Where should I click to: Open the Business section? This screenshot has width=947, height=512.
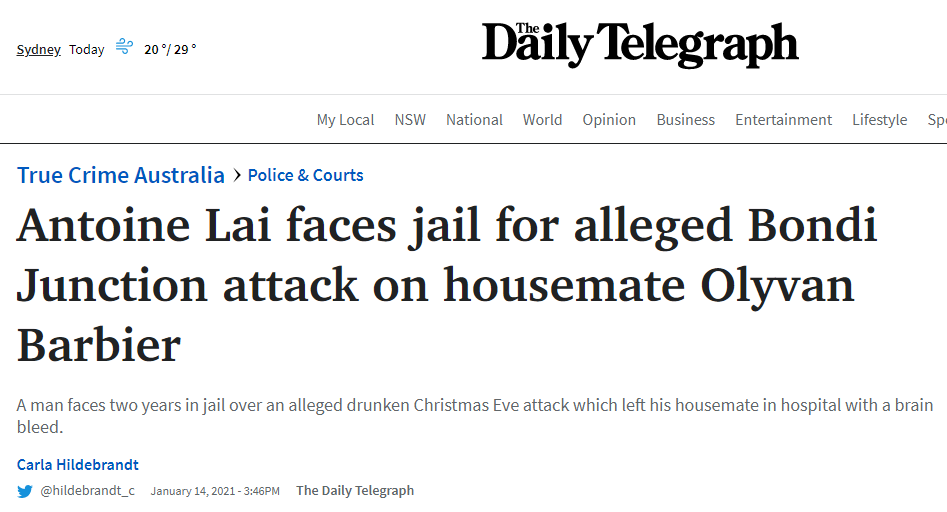pyautogui.click(x=685, y=120)
